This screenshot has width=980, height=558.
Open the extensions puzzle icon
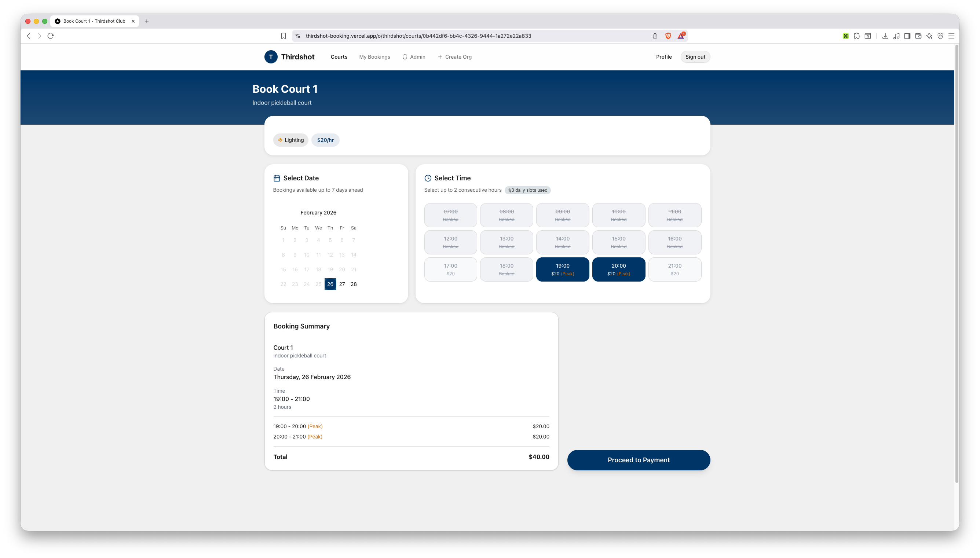coord(857,36)
